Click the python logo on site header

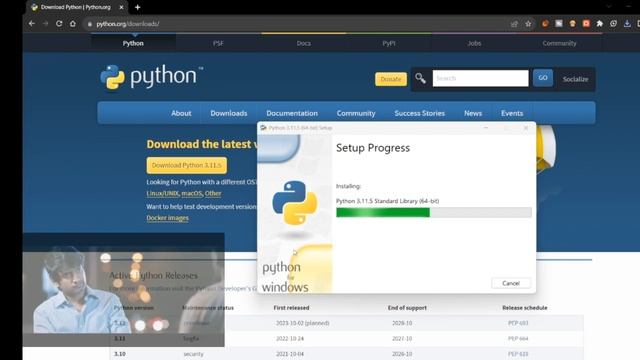point(151,77)
